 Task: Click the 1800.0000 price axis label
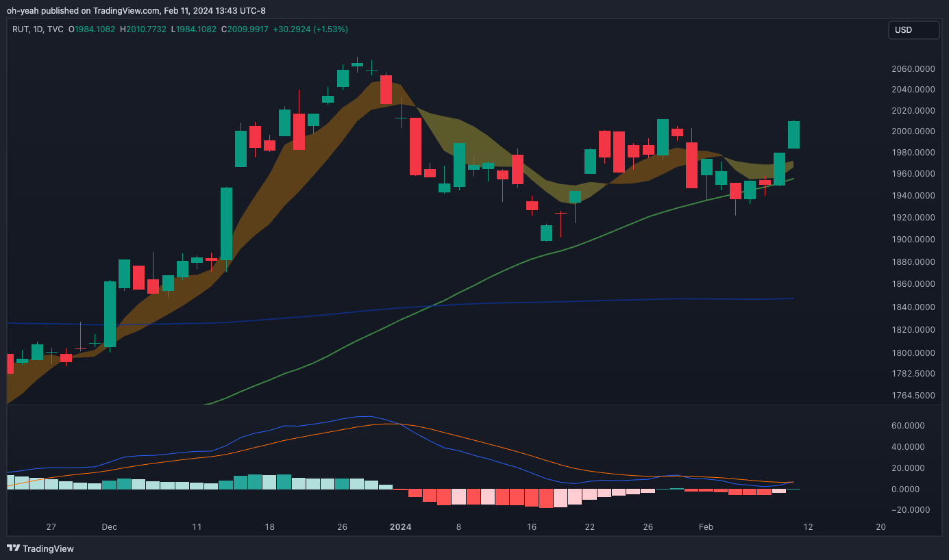click(x=914, y=353)
